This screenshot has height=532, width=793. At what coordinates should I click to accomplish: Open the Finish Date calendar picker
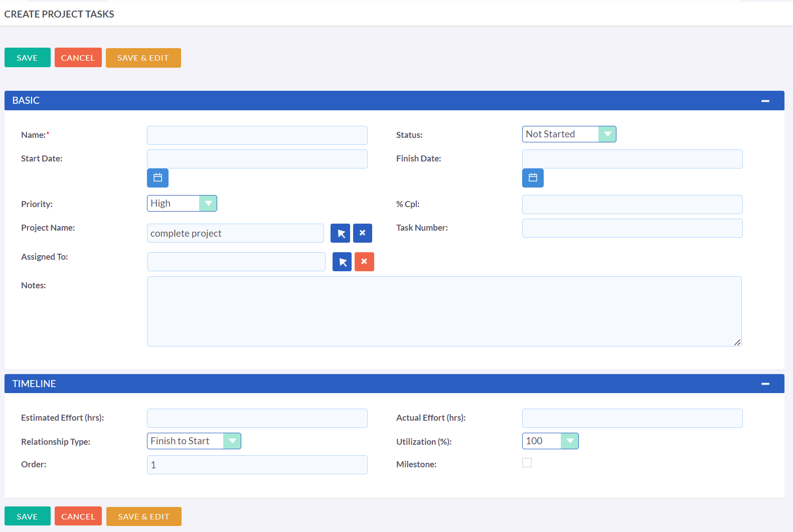tap(533, 178)
